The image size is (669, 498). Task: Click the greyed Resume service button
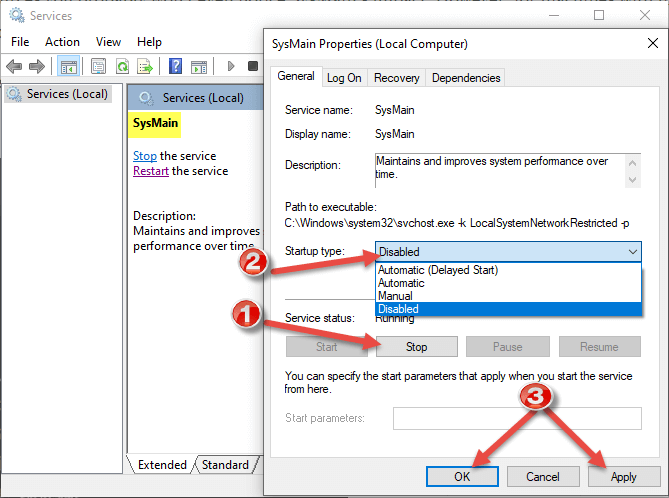pos(599,347)
